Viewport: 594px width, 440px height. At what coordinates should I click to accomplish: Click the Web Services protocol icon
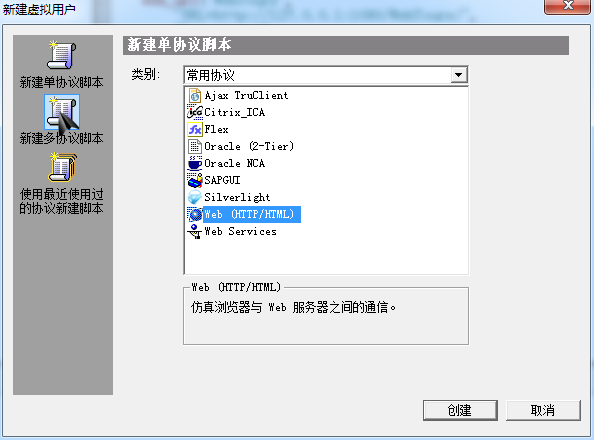point(195,232)
